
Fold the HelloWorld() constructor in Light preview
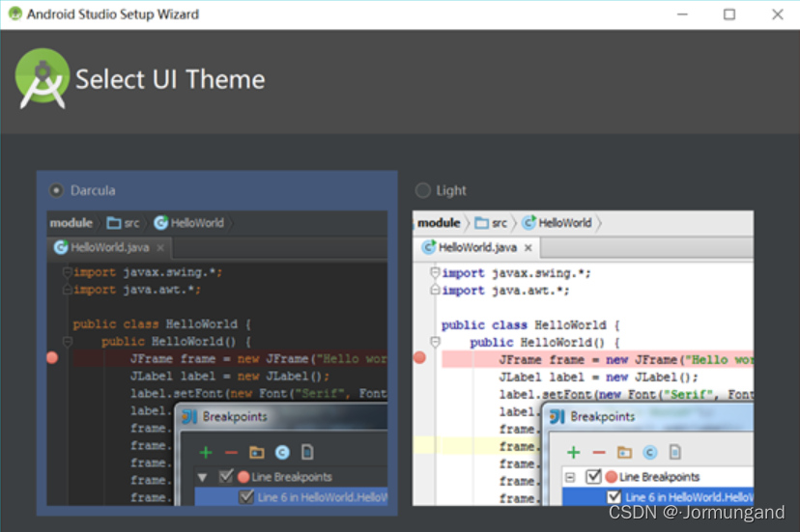[x=435, y=341]
